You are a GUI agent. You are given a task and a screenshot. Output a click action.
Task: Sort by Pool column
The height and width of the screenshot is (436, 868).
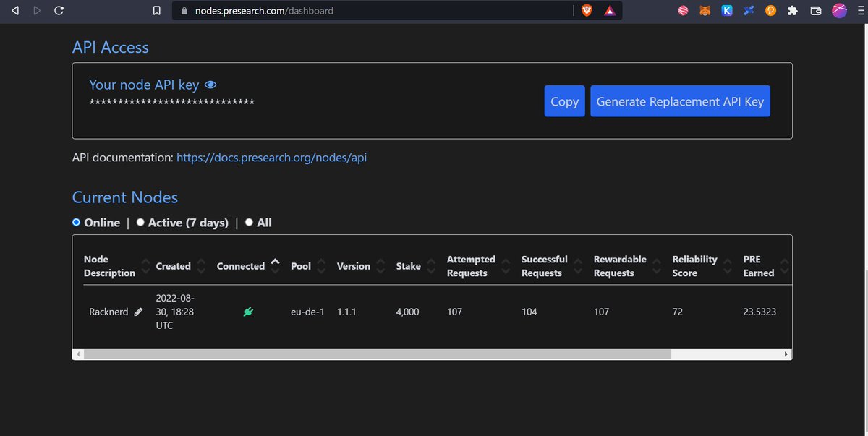pyautogui.click(x=321, y=266)
